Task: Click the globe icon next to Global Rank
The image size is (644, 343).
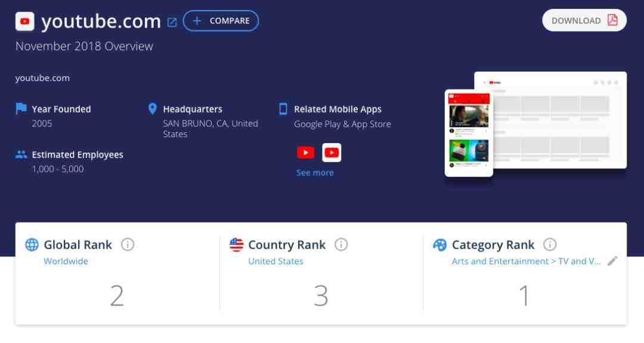Action: 32,245
